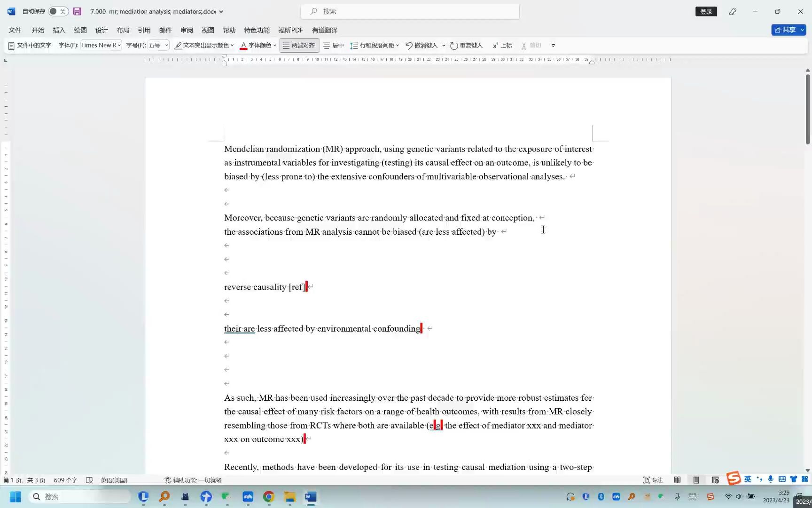Open the quick access toolbar customize arrow
This screenshot has height=508, width=812.
coord(553,46)
